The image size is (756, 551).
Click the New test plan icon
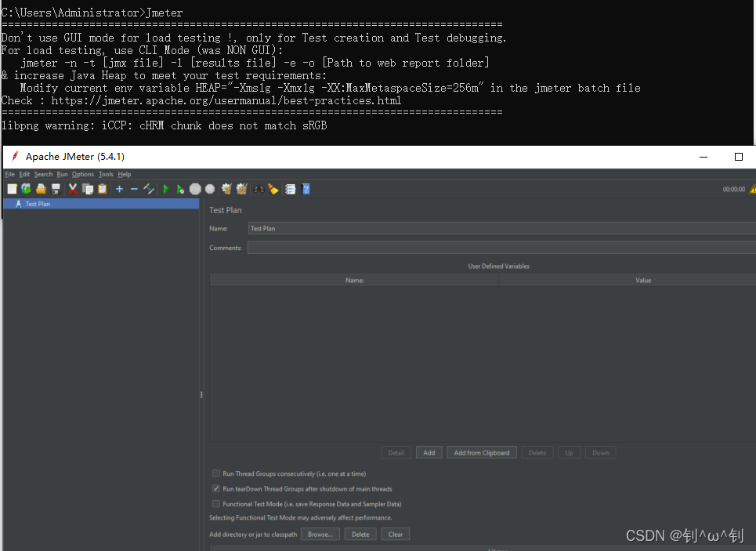click(12, 189)
